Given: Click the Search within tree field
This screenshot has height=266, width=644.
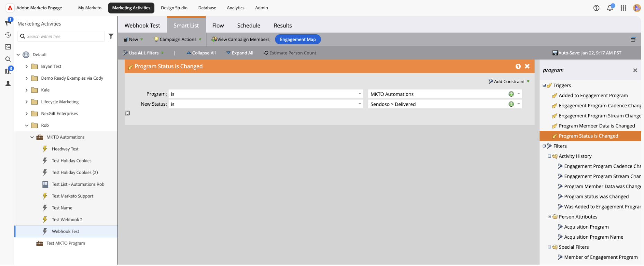Looking at the screenshot, I should (x=61, y=36).
